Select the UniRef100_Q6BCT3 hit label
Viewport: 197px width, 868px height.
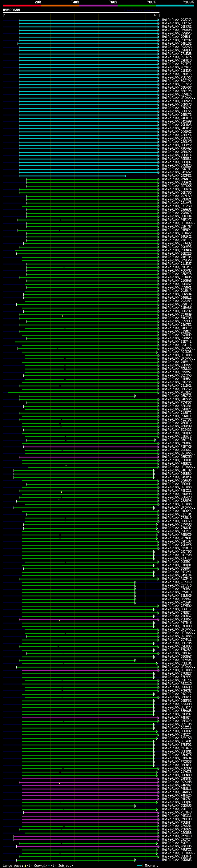[x=177, y=115]
